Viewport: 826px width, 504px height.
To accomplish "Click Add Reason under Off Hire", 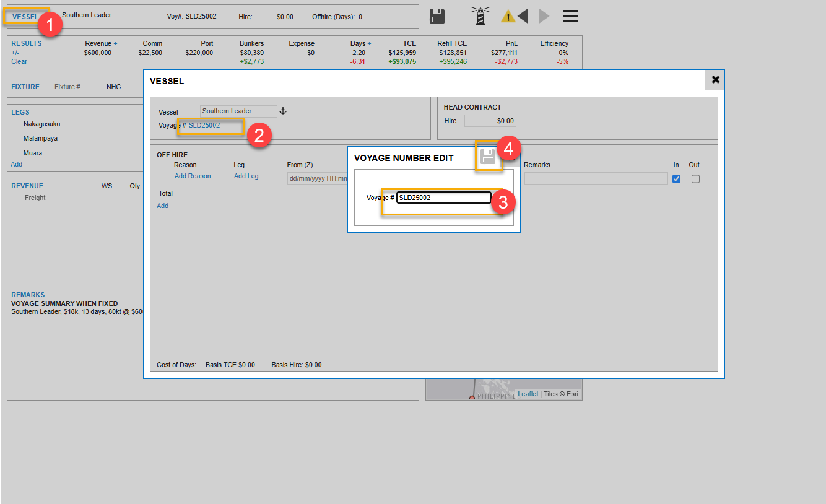I will pyautogui.click(x=193, y=176).
